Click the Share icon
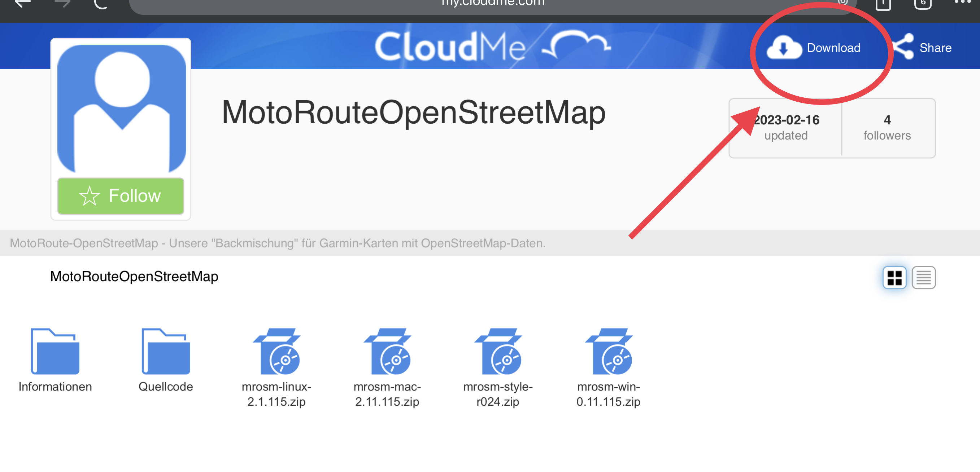The height and width of the screenshot is (472, 980). click(903, 47)
